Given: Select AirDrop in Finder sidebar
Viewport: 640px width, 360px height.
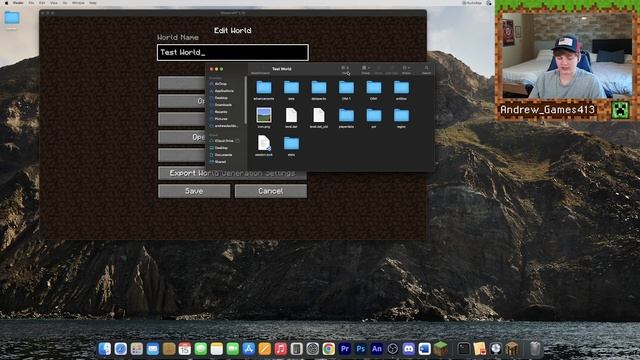Looking at the screenshot, I should 221,84.
